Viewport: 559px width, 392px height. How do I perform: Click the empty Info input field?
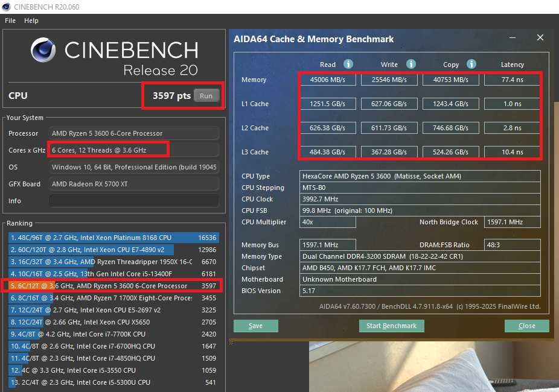click(133, 201)
